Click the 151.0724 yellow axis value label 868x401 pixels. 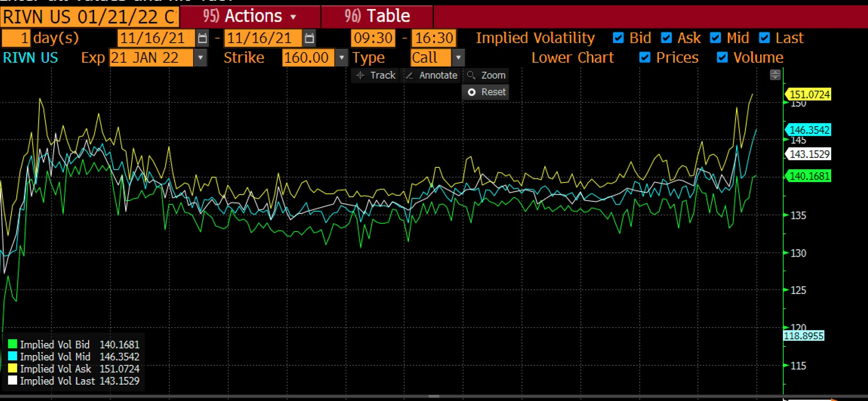[x=808, y=94]
